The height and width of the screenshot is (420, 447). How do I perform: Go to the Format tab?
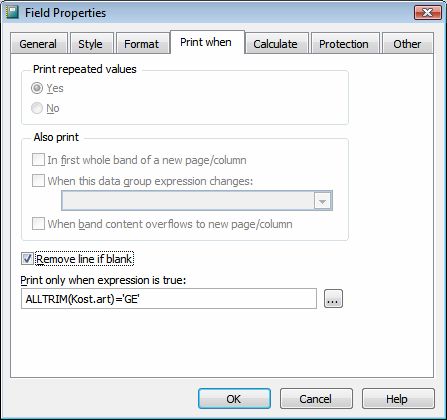tap(142, 43)
